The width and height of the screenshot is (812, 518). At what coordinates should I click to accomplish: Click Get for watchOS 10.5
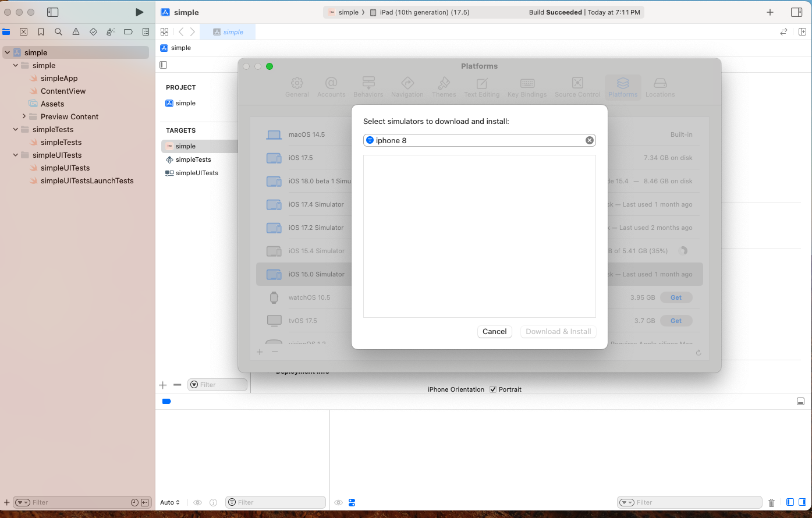[x=676, y=297]
